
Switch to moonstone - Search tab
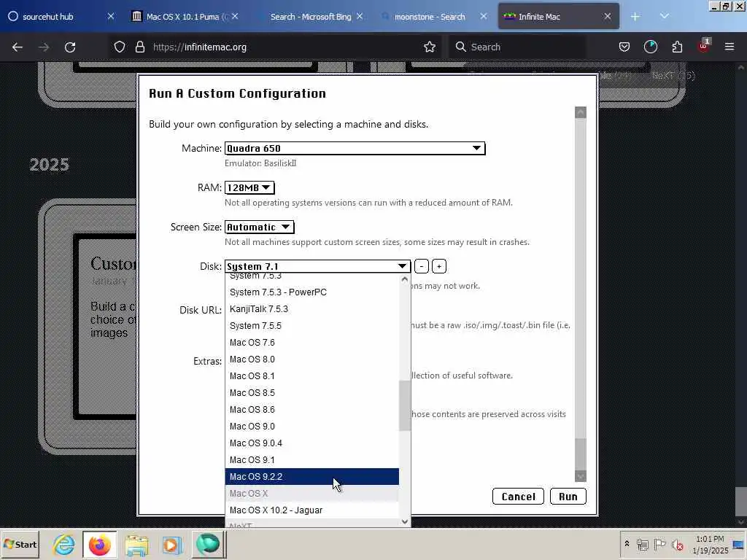point(429,17)
